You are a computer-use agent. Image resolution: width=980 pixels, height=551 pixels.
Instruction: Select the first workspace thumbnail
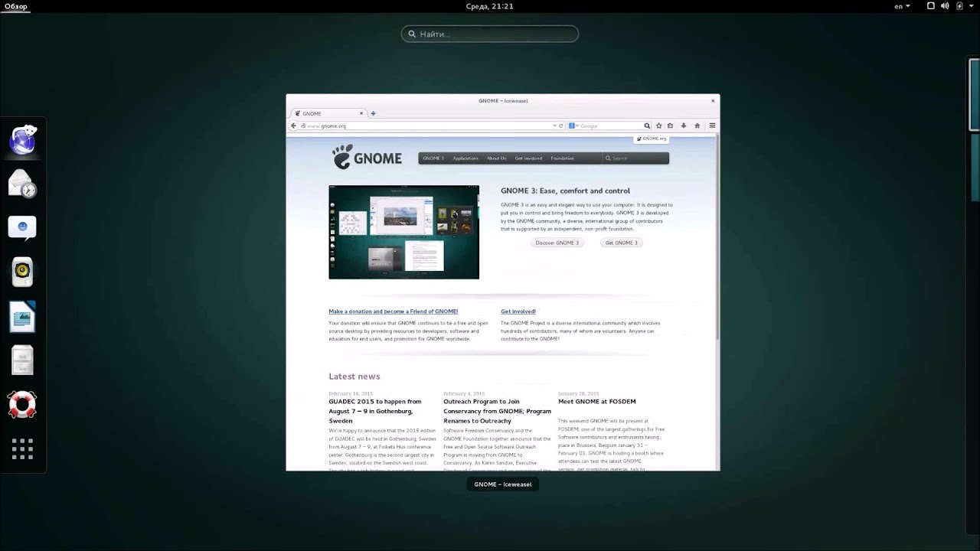pos(975,93)
